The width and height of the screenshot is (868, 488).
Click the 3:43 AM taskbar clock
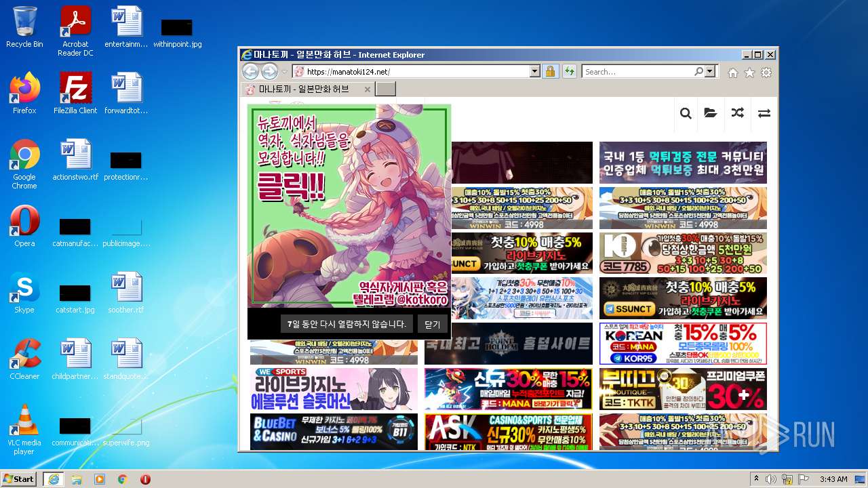click(833, 479)
